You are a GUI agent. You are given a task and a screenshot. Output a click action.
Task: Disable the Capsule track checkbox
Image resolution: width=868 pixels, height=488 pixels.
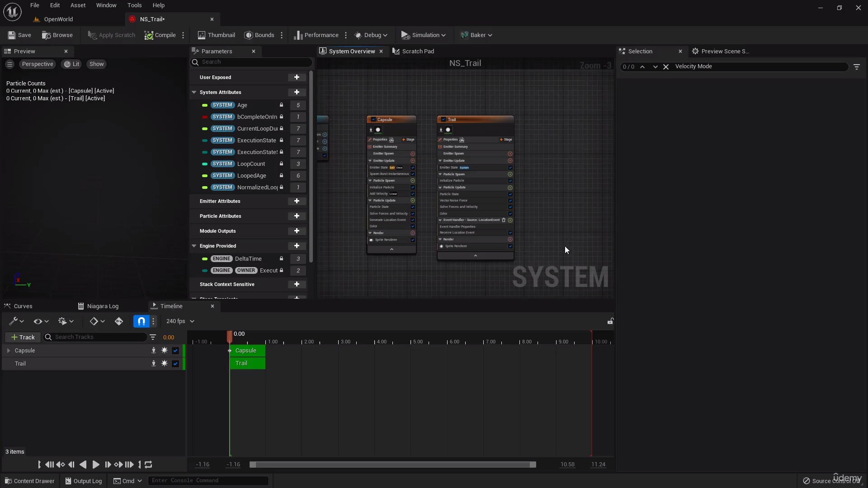tap(175, 350)
